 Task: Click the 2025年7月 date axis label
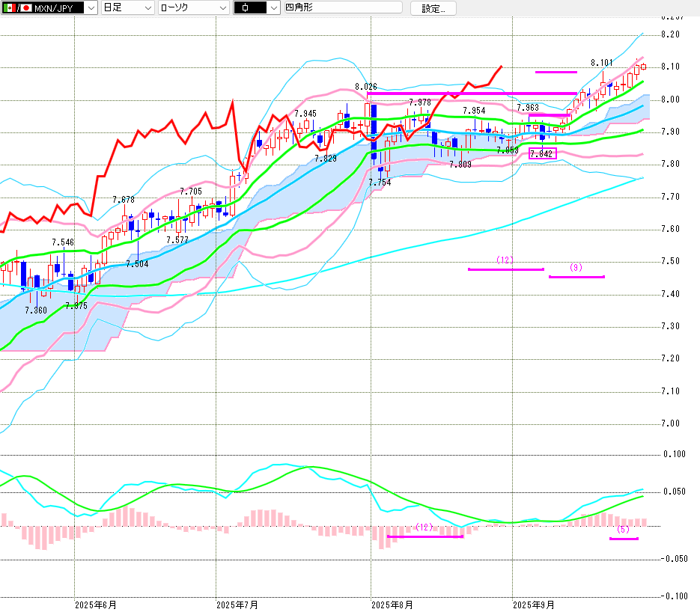237,602
